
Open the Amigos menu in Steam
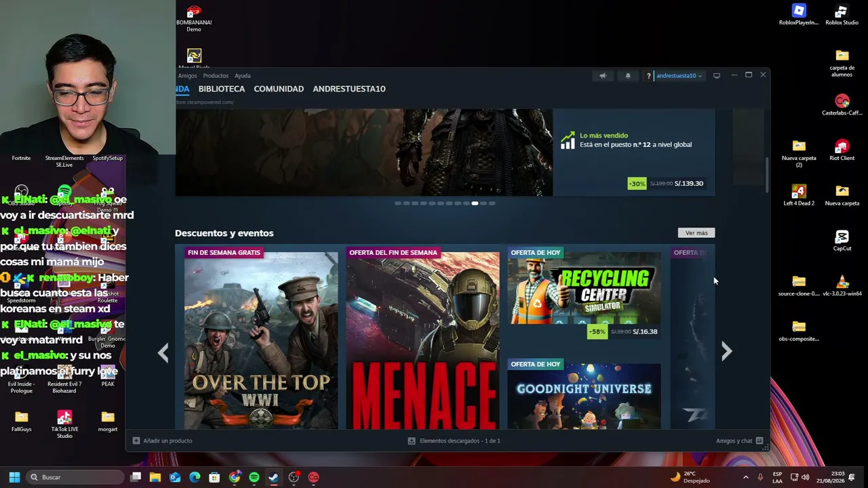coord(187,76)
